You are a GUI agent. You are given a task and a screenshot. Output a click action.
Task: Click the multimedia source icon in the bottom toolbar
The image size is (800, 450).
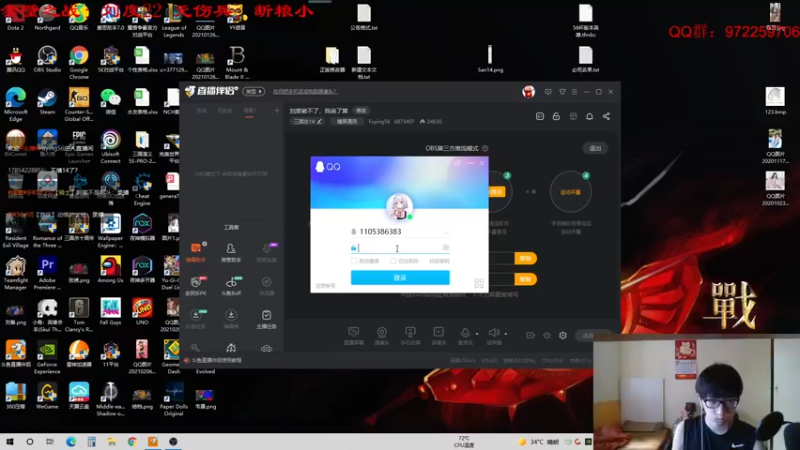pos(438,333)
